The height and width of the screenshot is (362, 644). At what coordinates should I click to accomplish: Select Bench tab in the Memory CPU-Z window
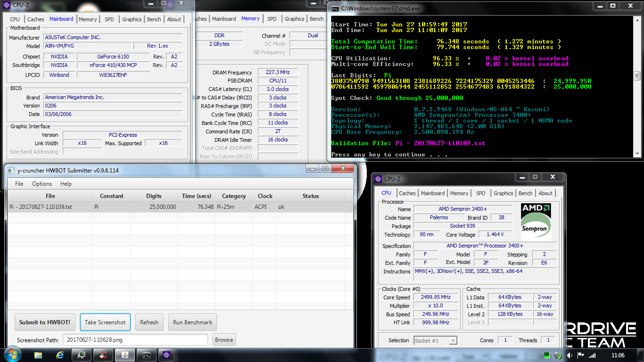coord(316,19)
